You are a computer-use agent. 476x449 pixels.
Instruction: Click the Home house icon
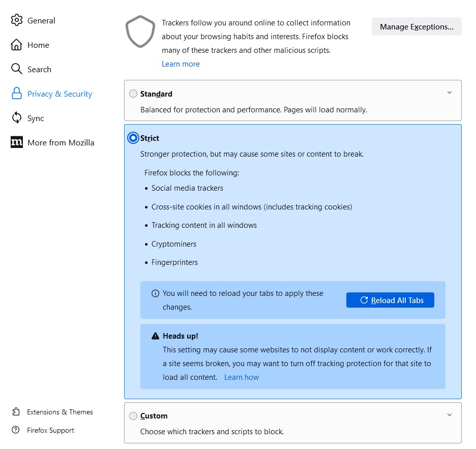17,45
